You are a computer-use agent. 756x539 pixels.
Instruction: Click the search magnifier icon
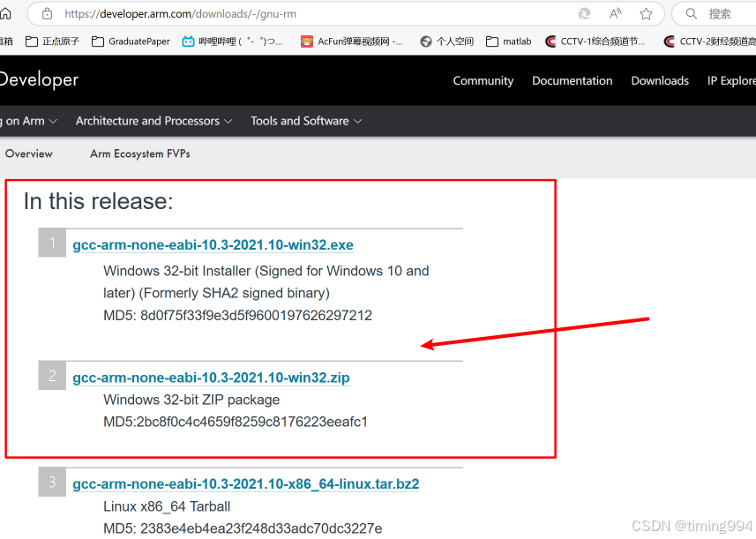(x=692, y=14)
